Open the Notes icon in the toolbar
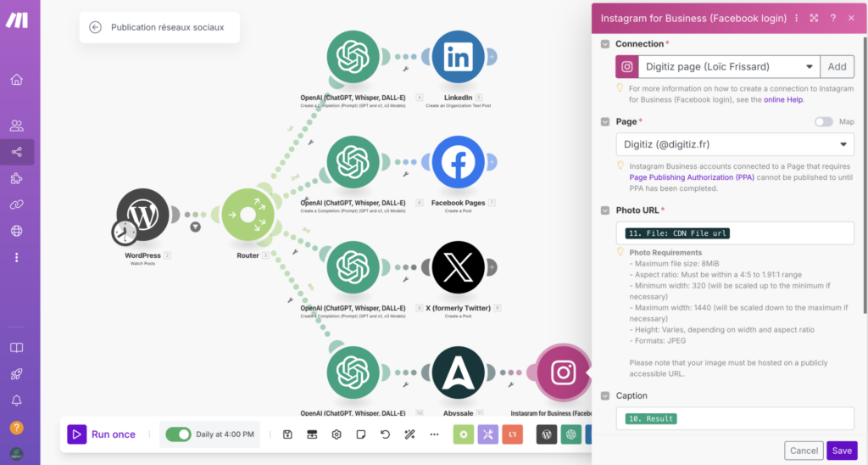868x465 pixels. pos(361,434)
